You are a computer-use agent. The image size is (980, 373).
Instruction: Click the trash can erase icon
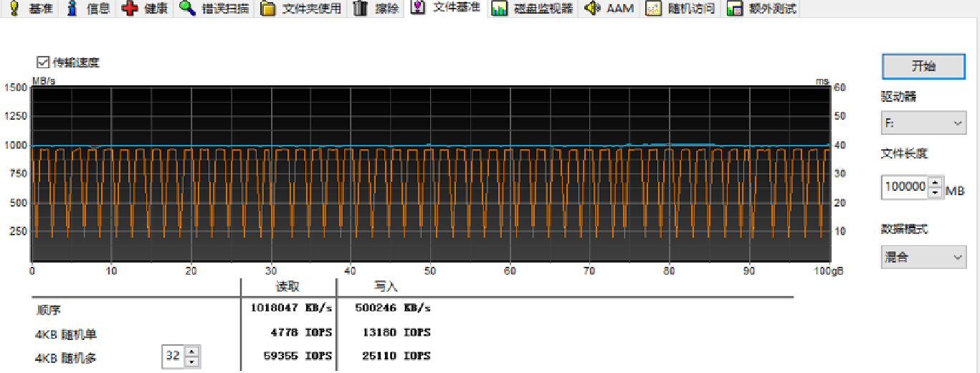361,9
